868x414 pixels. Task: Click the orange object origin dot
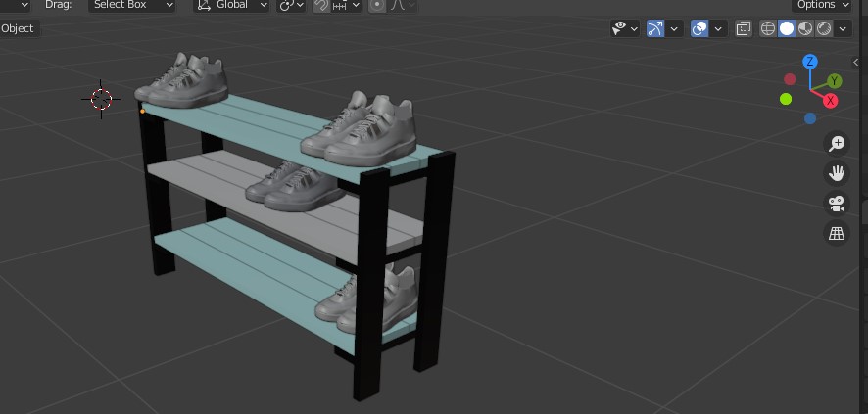coord(142,112)
